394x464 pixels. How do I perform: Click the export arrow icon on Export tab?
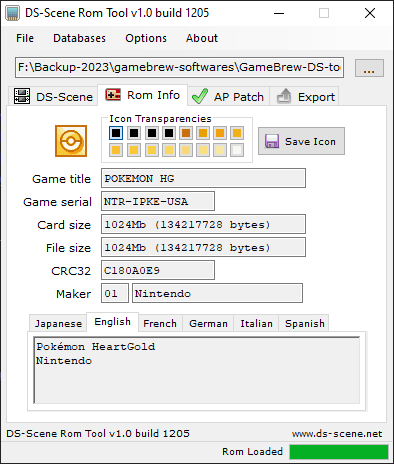[284, 96]
